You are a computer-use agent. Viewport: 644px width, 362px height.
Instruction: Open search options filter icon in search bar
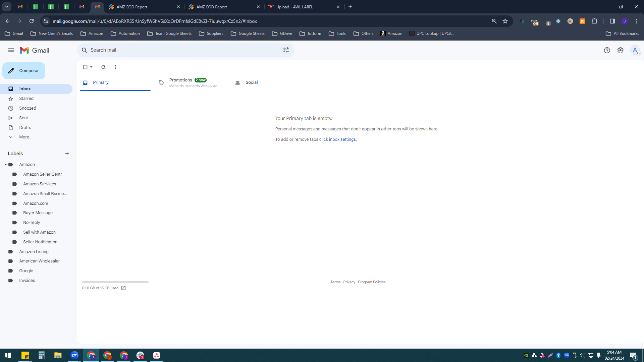click(x=286, y=50)
